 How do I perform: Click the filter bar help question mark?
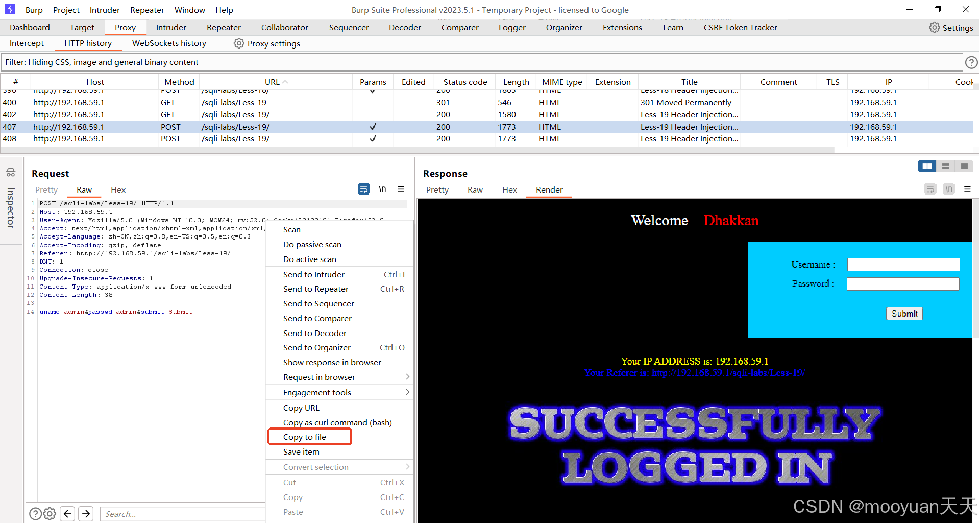click(x=971, y=62)
